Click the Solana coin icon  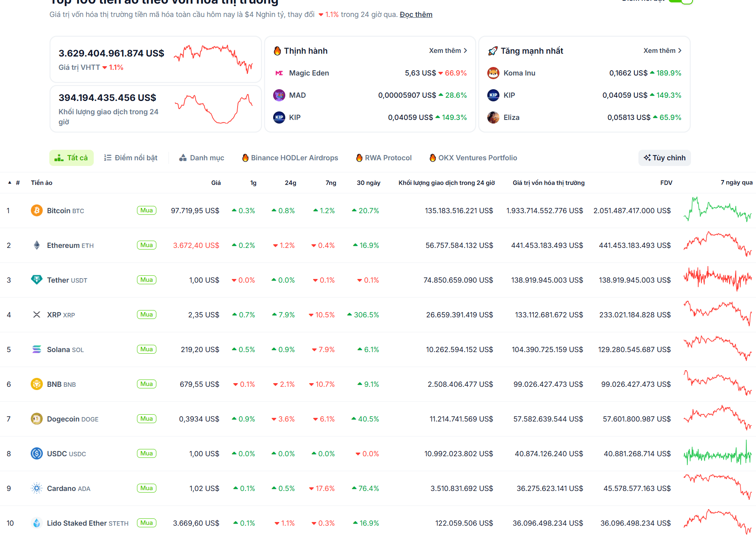point(37,349)
